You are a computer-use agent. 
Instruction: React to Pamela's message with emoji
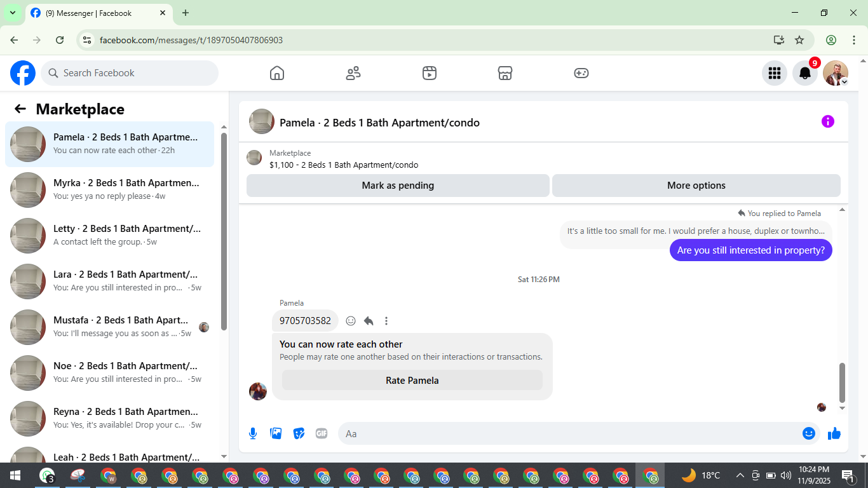click(x=351, y=321)
